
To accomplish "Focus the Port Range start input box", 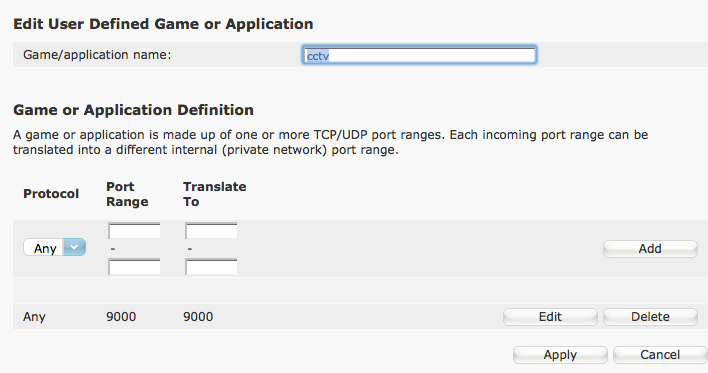I will coord(134,231).
